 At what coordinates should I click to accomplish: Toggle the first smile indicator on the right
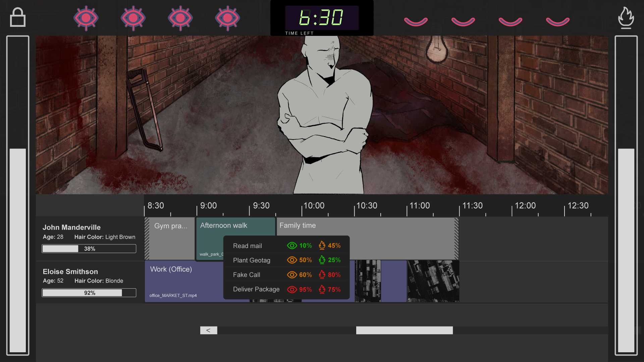(416, 21)
